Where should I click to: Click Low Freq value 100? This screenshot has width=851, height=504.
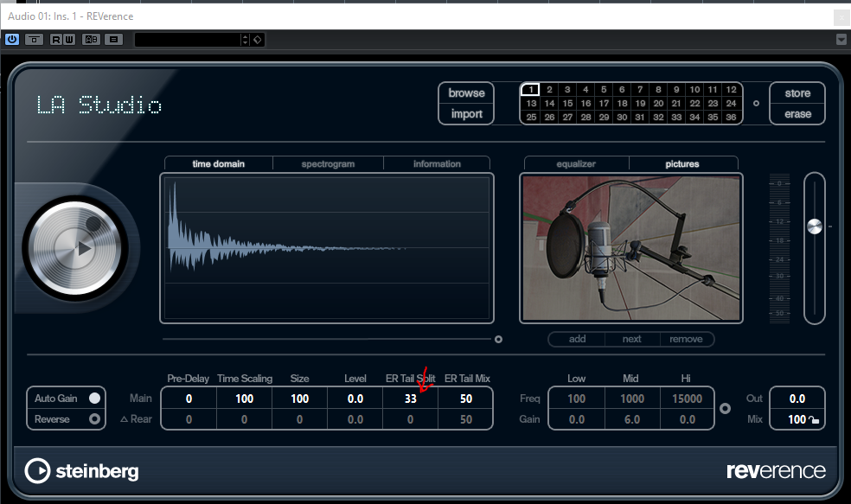pyautogui.click(x=576, y=399)
